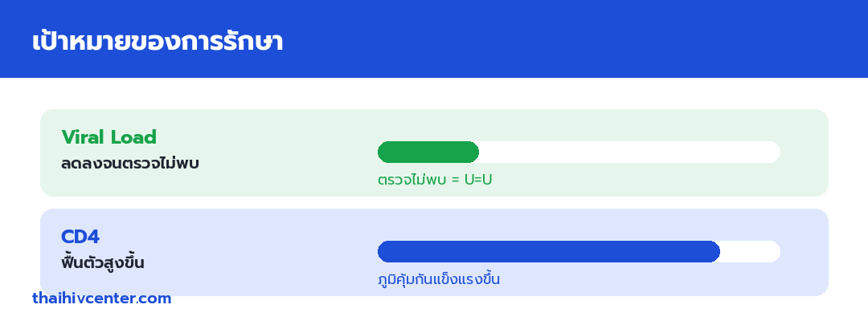Click the unfilled end of CD4 bar

click(751, 251)
